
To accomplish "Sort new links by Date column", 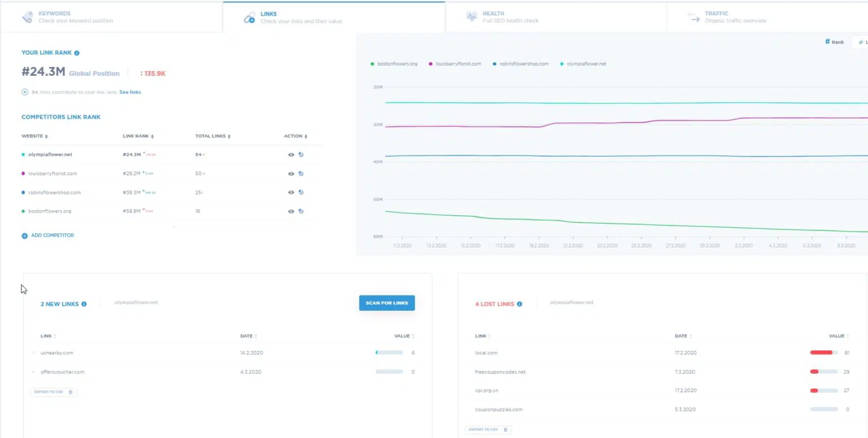I will [x=249, y=336].
